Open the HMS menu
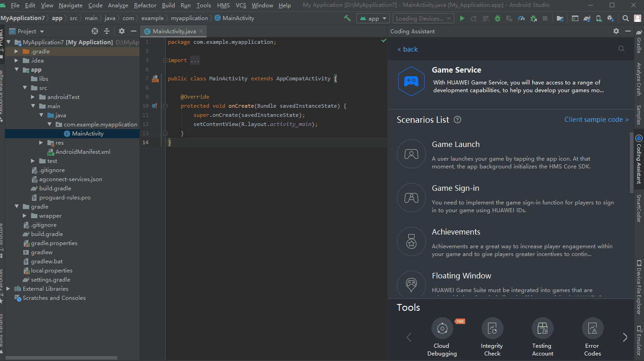Image resolution: width=644 pixels, height=361 pixels. pos(223,5)
